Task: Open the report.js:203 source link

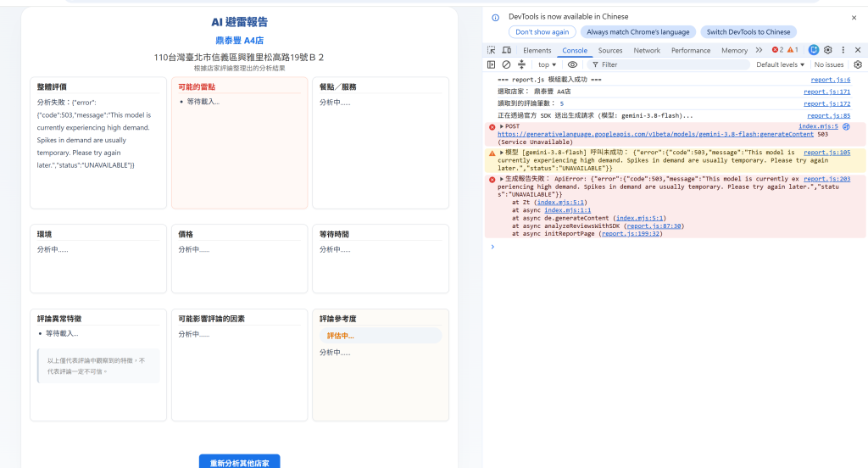Action: pyautogui.click(x=826, y=179)
